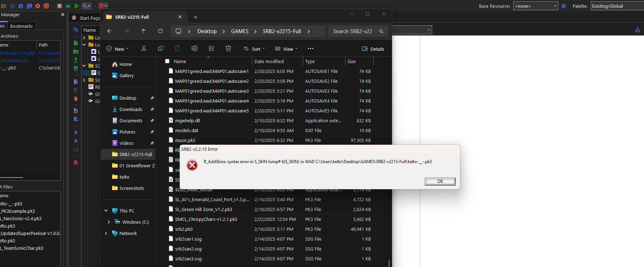Image resolution: width=644 pixels, height=267 pixels.
Task: Open the New dropdown in Explorer
Action: pyautogui.click(x=118, y=49)
